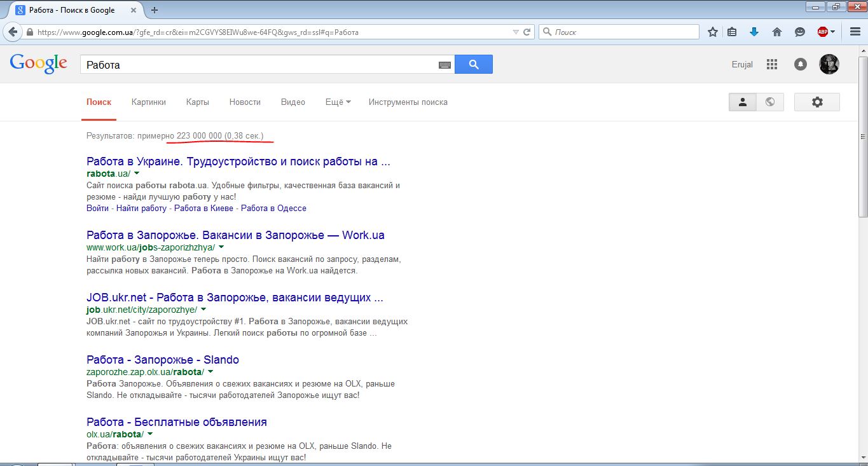Click the 'Erujal' account name
868x466 pixels.
coord(742,64)
